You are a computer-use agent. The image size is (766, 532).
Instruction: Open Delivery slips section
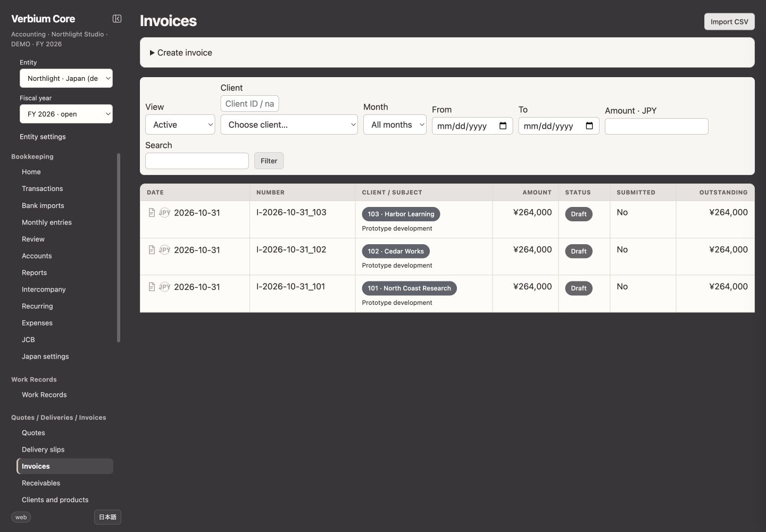[43, 450]
